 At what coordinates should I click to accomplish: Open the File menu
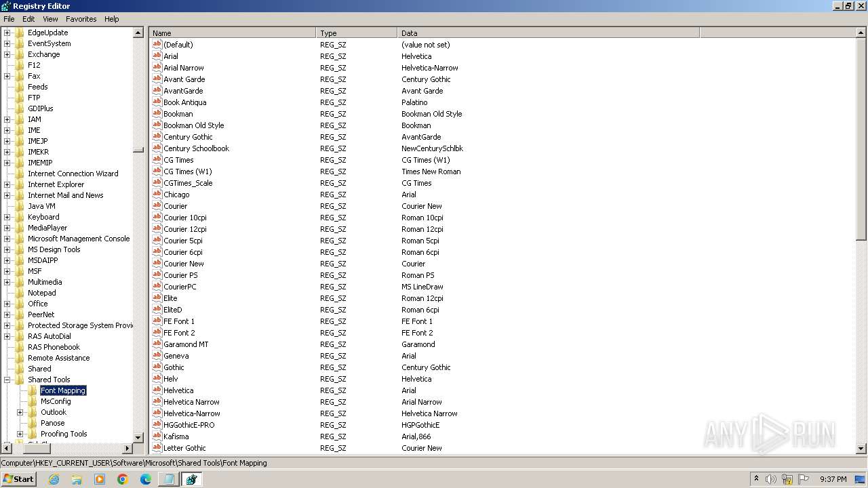[x=9, y=19]
